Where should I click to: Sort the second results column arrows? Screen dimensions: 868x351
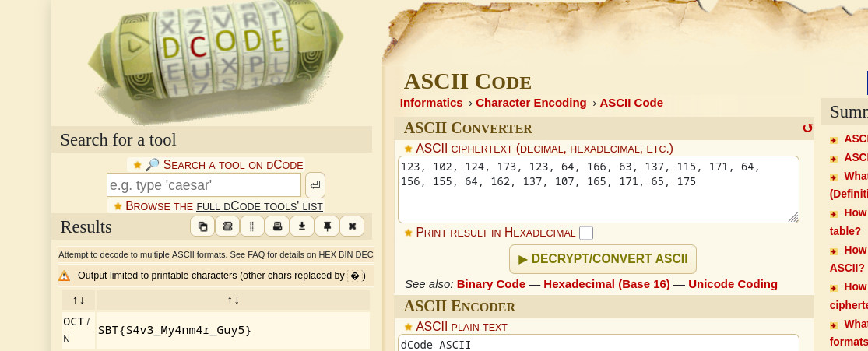[233, 300]
